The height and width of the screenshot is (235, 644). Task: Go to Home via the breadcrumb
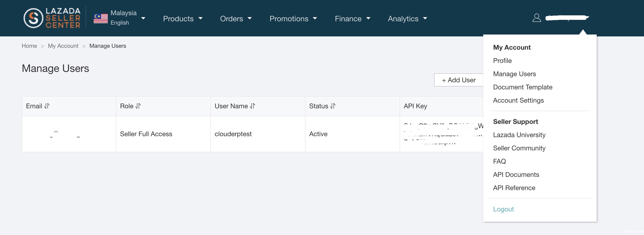click(x=29, y=46)
